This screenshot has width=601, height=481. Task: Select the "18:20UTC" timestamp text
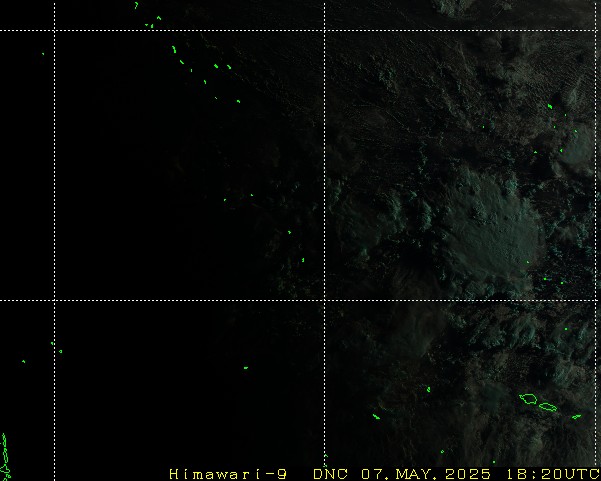[552, 474]
